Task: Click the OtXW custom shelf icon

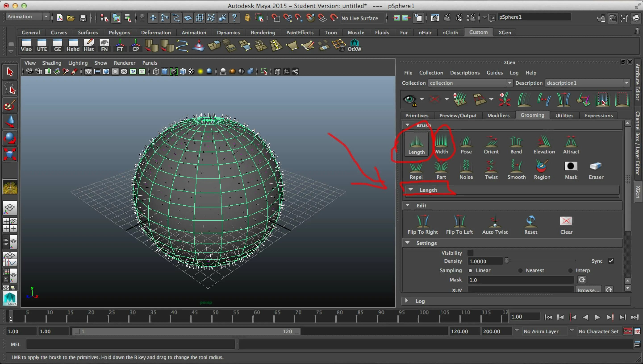Action: (354, 45)
